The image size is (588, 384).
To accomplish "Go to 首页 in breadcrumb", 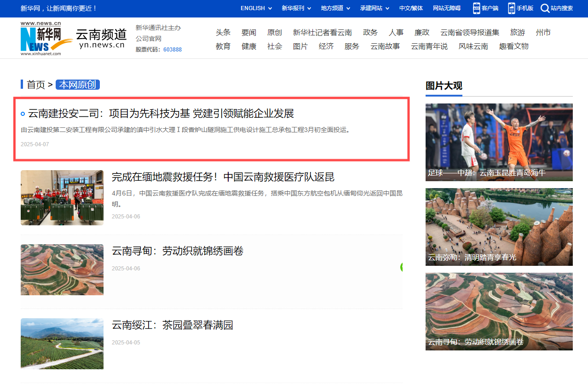I will click(x=36, y=85).
